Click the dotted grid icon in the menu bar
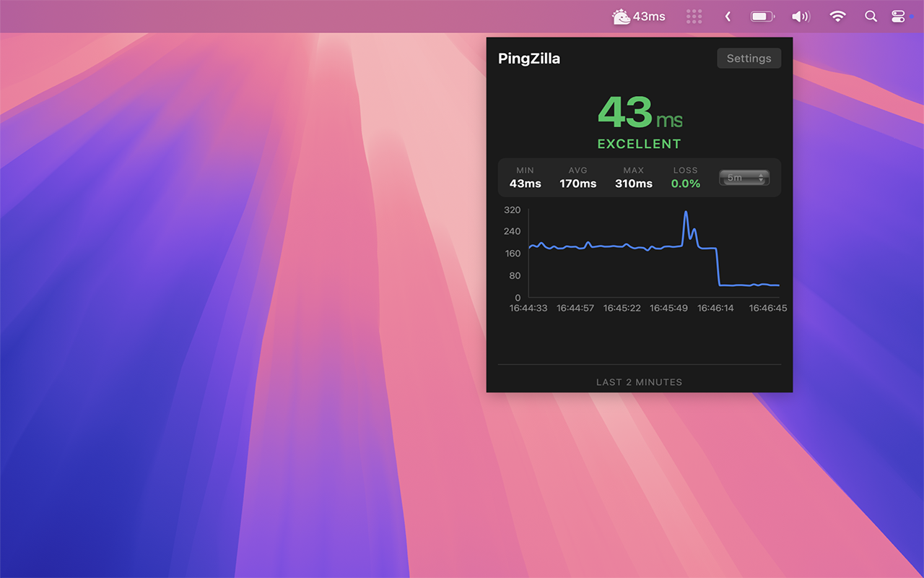 (x=694, y=16)
